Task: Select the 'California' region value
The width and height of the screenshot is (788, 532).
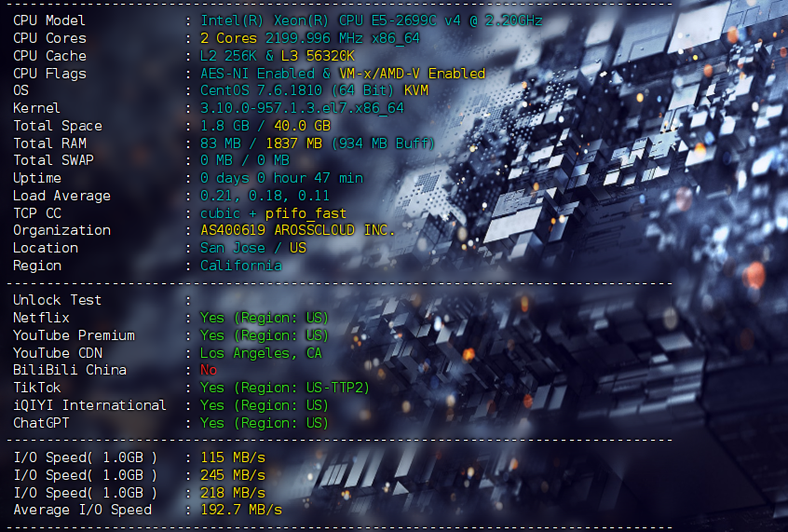Action: pyautogui.click(x=241, y=266)
